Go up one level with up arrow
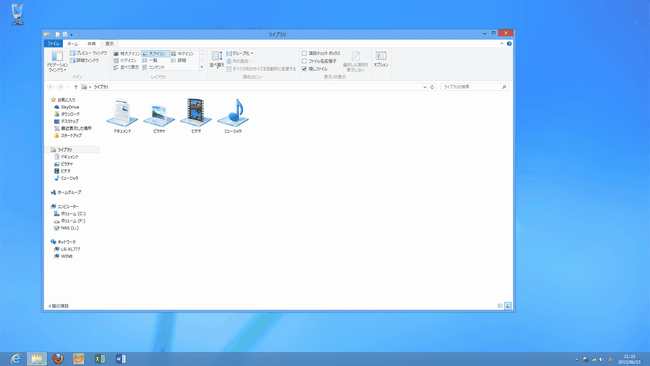The width and height of the screenshot is (650, 366). point(76,87)
